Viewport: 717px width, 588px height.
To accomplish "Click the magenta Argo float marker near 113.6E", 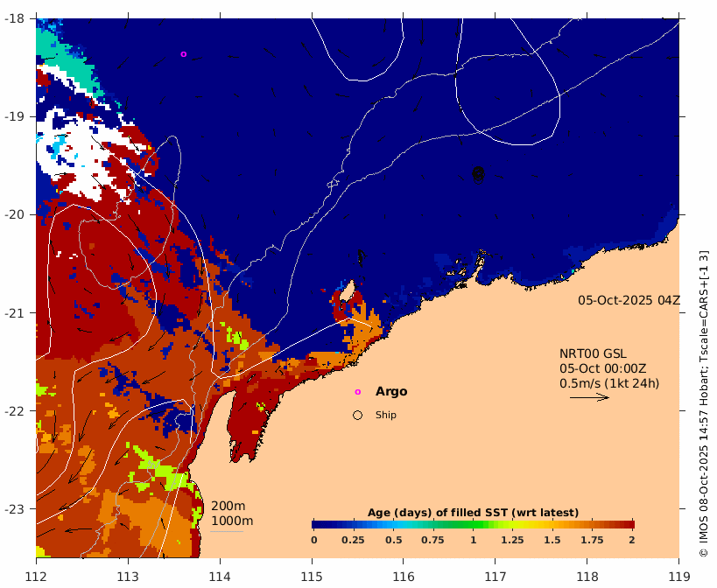I will point(183,54).
